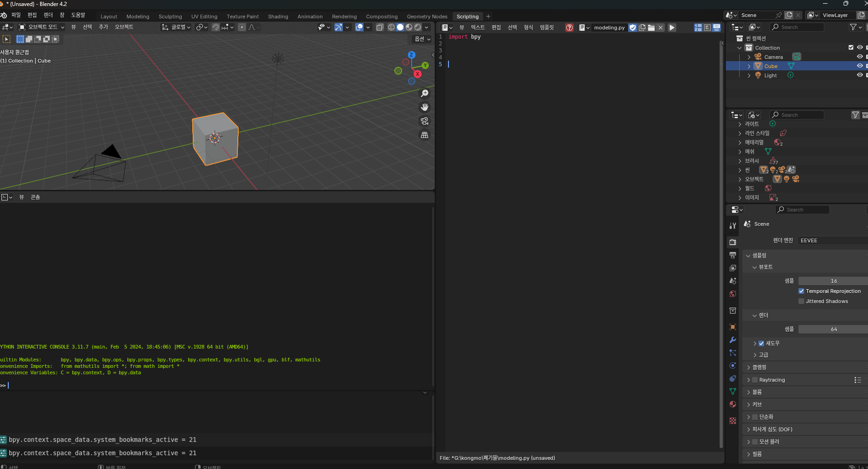Open the 글로벌 transform orientation dropdown
Image resolution: width=868 pixels, height=469 pixels.
coord(176,27)
